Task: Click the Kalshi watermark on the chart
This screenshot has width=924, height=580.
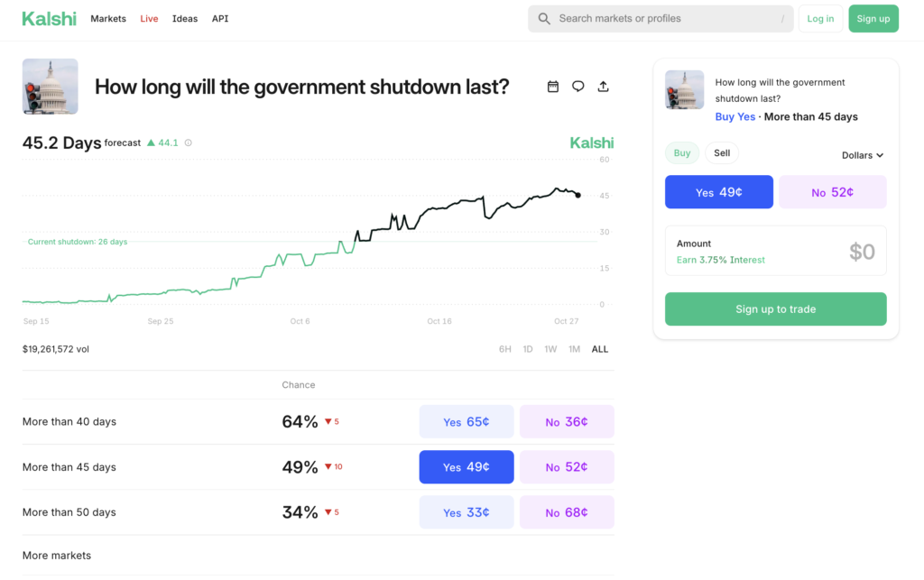Action: 591,143
